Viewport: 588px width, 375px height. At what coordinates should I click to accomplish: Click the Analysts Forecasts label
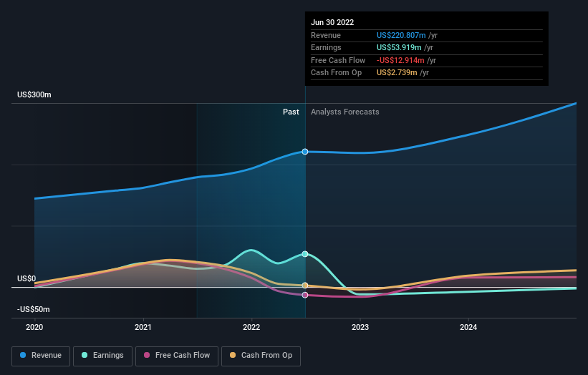(345, 112)
